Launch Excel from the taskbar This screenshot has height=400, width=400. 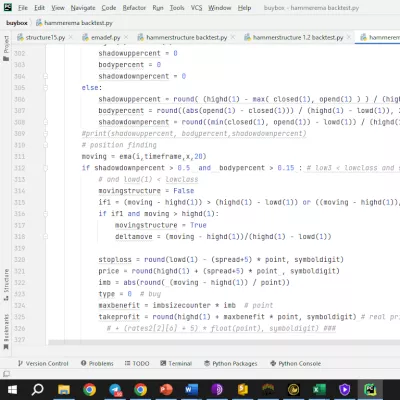point(319,389)
